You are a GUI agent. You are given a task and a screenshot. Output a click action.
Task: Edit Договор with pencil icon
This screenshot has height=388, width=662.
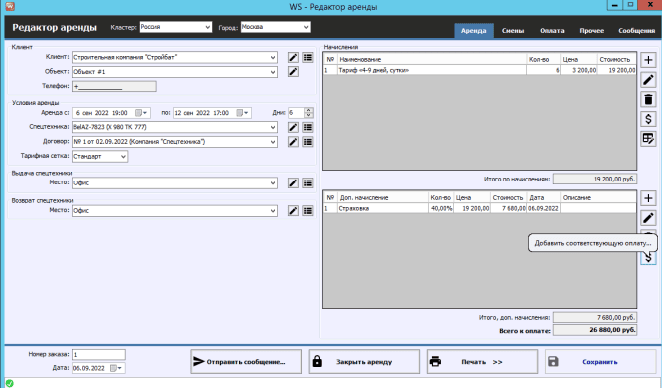pyautogui.click(x=293, y=142)
